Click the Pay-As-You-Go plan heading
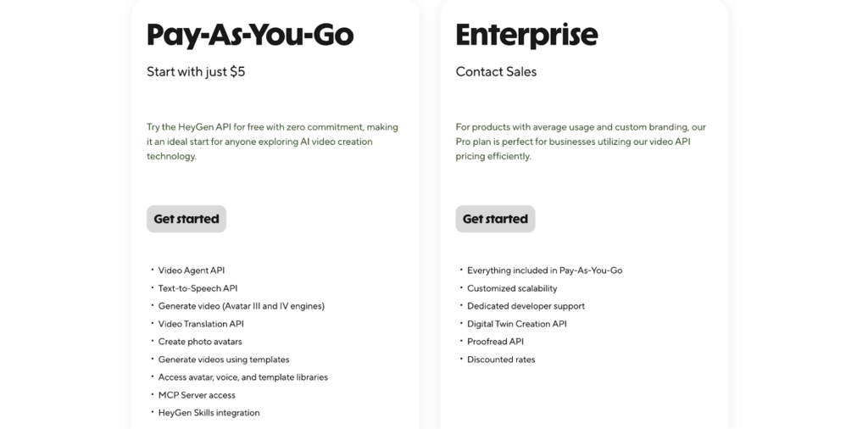Screen dimensions: 868x429 pyautogui.click(x=250, y=35)
